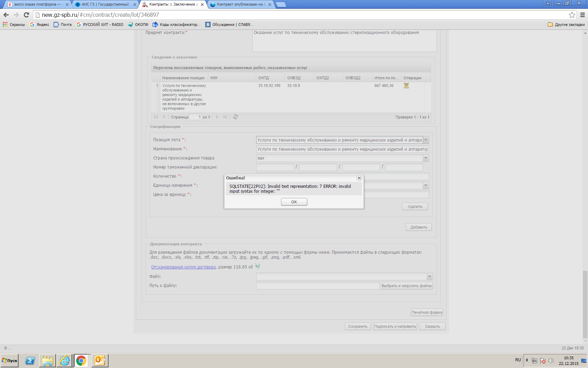Click Подписать и направить
The image size is (588, 368).
pyautogui.click(x=395, y=326)
